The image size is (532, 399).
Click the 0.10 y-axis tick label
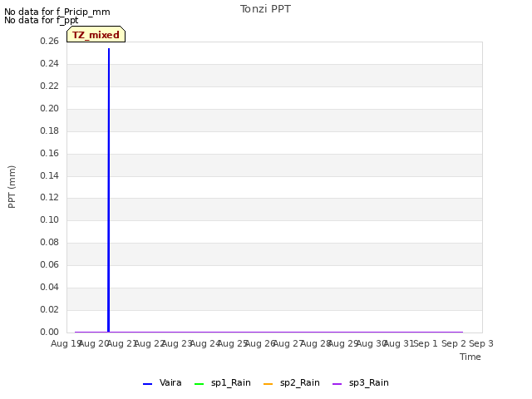coord(49,219)
